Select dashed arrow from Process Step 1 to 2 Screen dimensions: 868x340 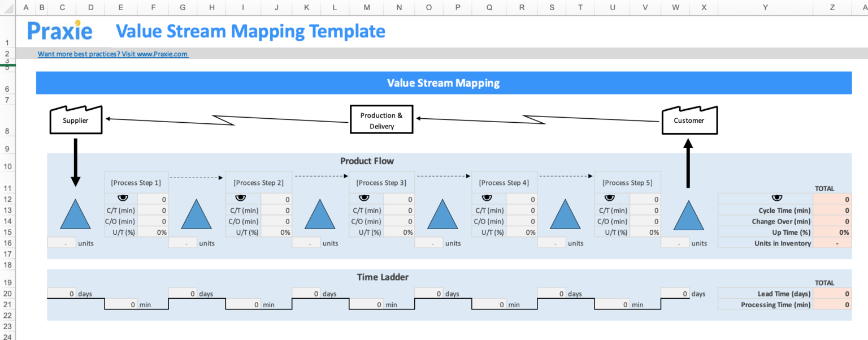tap(197, 177)
